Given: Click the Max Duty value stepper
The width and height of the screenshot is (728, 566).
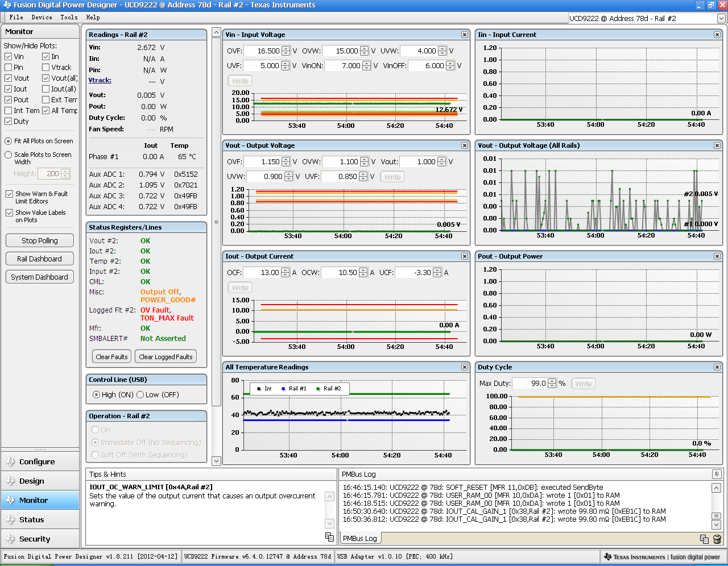Looking at the screenshot, I should point(552,384).
